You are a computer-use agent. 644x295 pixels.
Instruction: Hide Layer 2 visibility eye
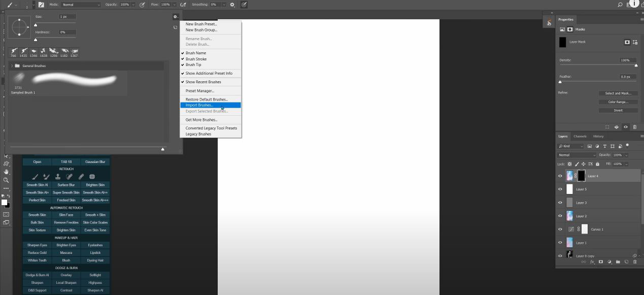tap(560, 216)
